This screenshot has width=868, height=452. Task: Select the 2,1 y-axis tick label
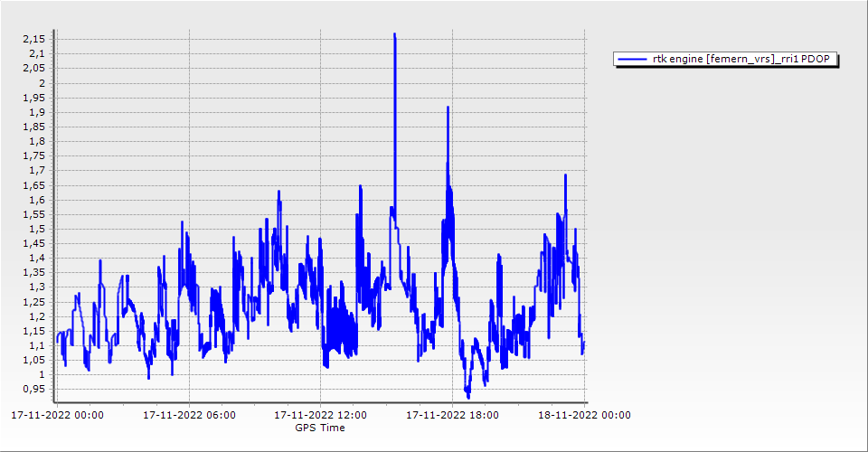coord(35,54)
